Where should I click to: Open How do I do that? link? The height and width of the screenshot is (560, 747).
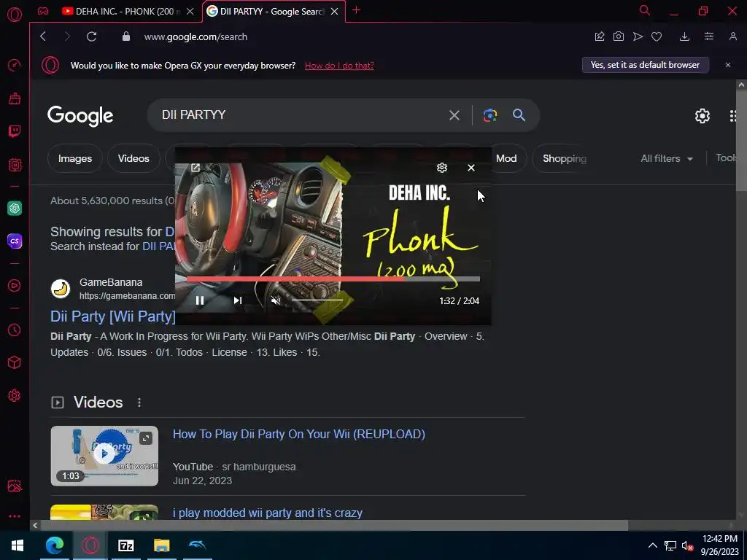[339, 66]
